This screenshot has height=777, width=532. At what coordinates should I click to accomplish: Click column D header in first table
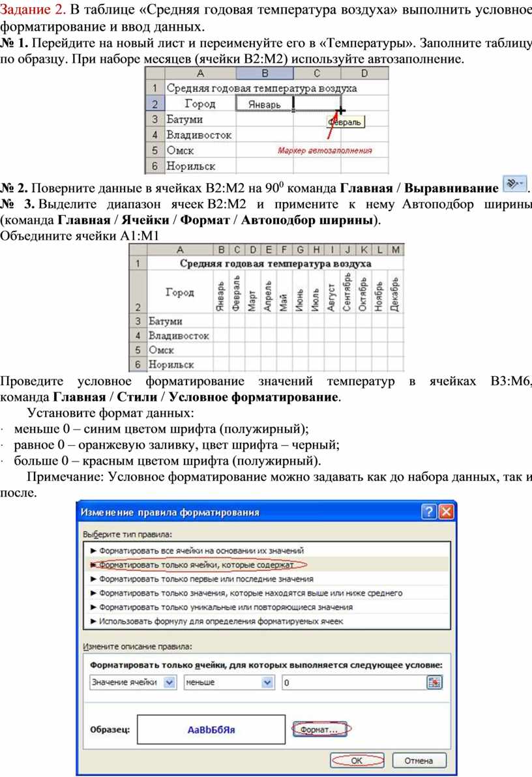pos(364,74)
